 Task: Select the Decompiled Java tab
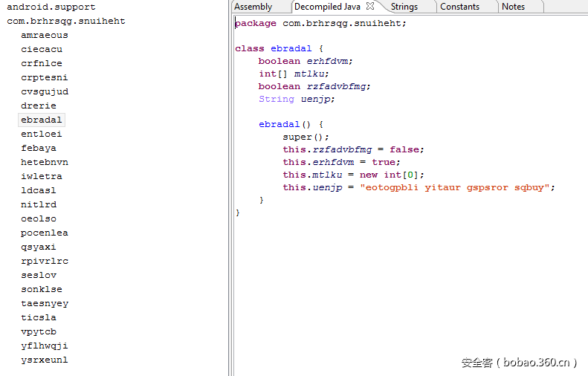pos(327,7)
